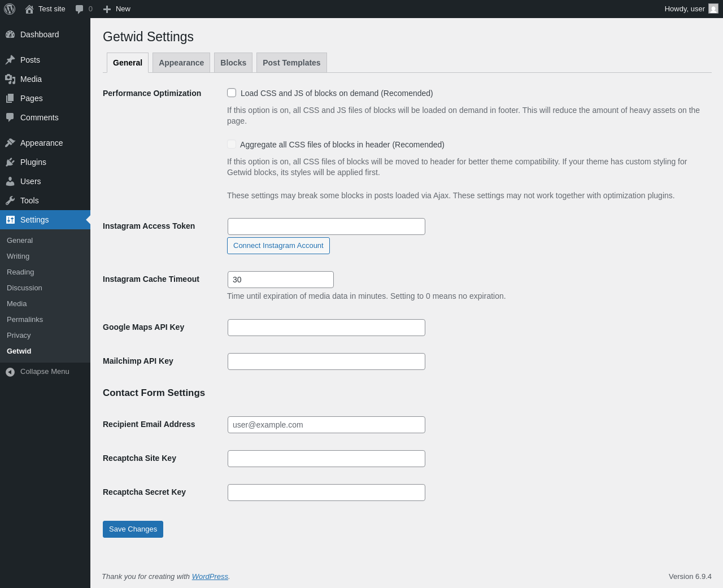The height and width of the screenshot is (588, 723).
Task: Click the WordPress logo icon
Action: [x=10, y=9]
